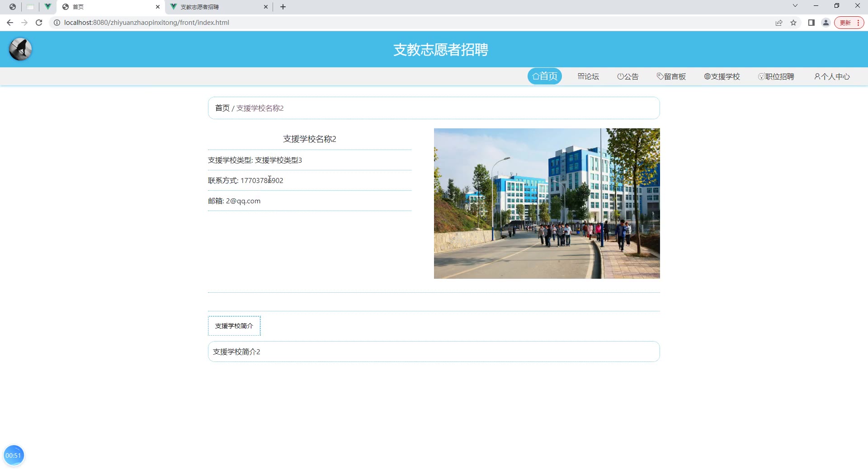Open the 支援学校 menu item

tap(722, 77)
